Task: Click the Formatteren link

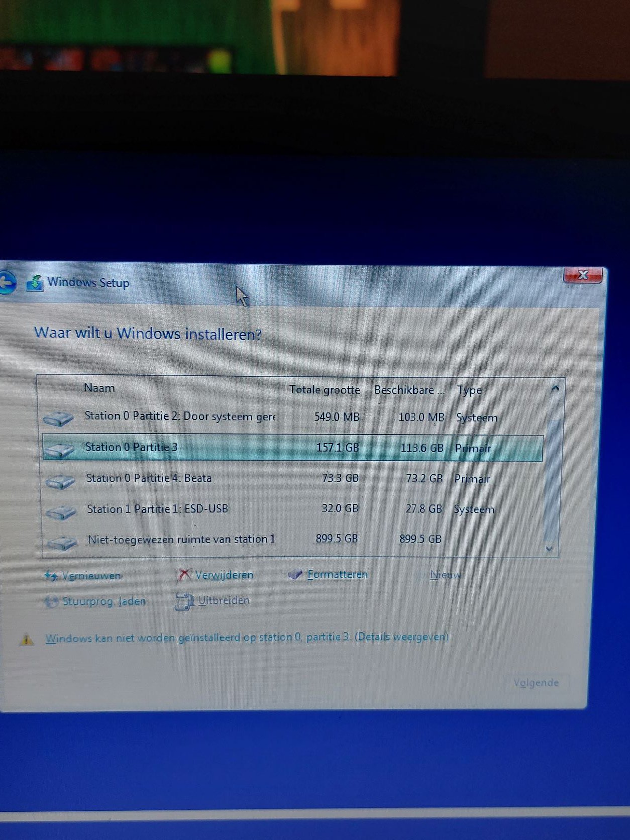Action: 338,574
